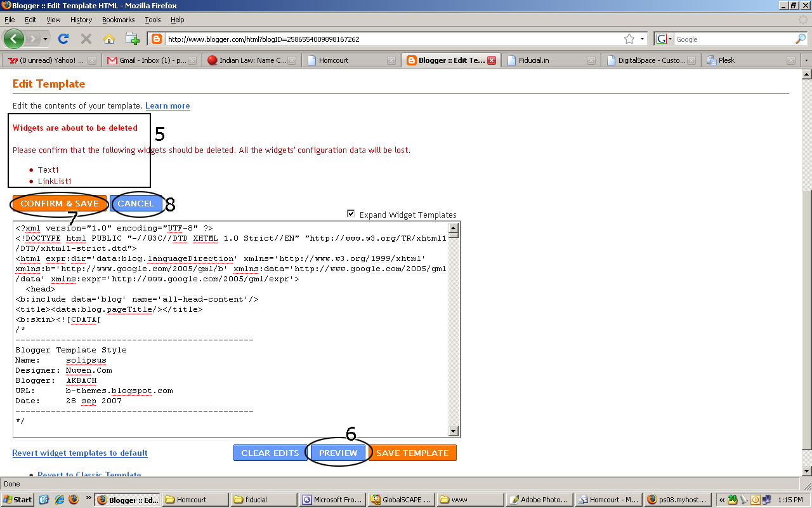The height and width of the screenshot is (508, 812).
Task: Click the PREVIEW button
Action: point(338,453)
